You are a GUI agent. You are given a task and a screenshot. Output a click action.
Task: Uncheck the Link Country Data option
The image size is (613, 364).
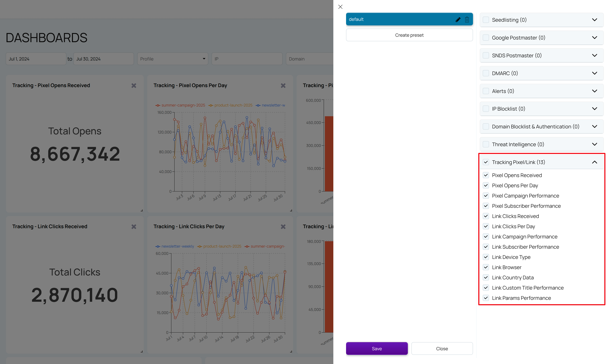(x=486, y=277)
